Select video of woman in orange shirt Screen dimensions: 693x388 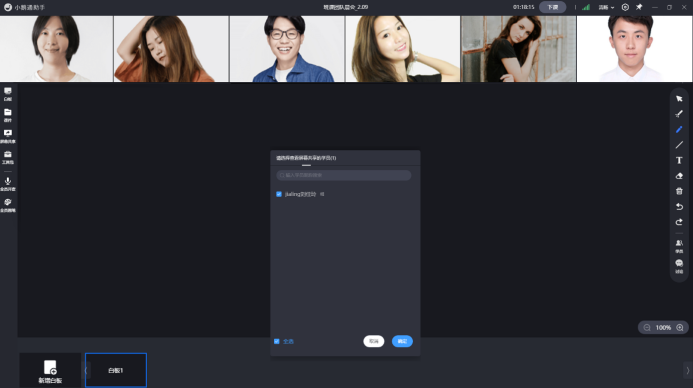pyautogui.click(x=171, y=49)
